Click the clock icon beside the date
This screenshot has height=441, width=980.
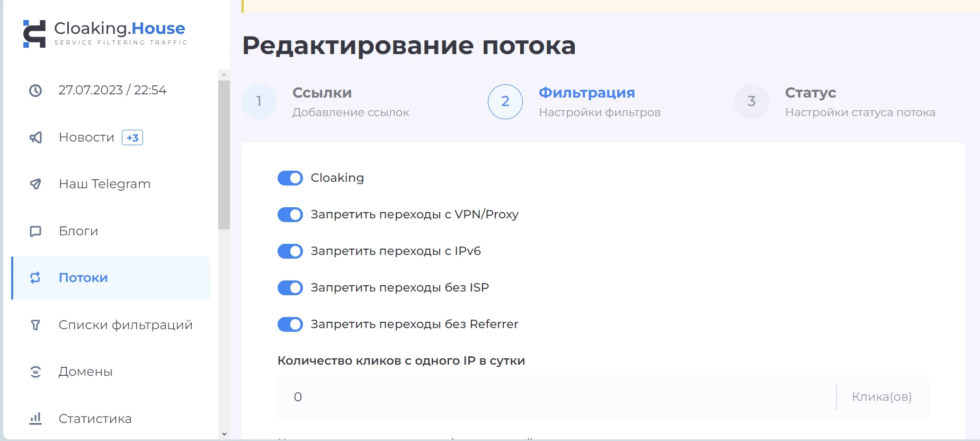pyautogui.click(x=35, y=91)
